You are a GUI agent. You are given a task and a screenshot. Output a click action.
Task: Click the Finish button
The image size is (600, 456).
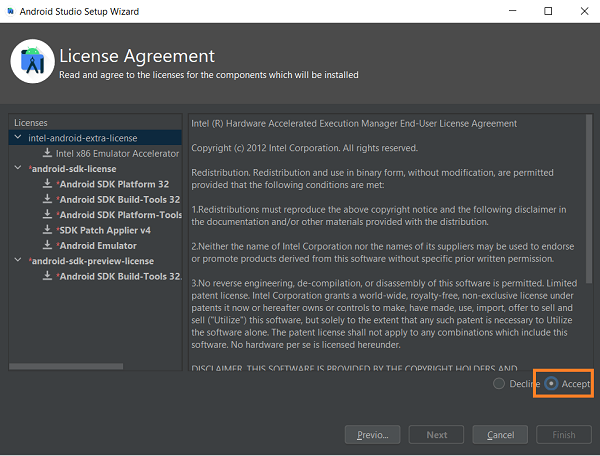click(x=564, y=435)
